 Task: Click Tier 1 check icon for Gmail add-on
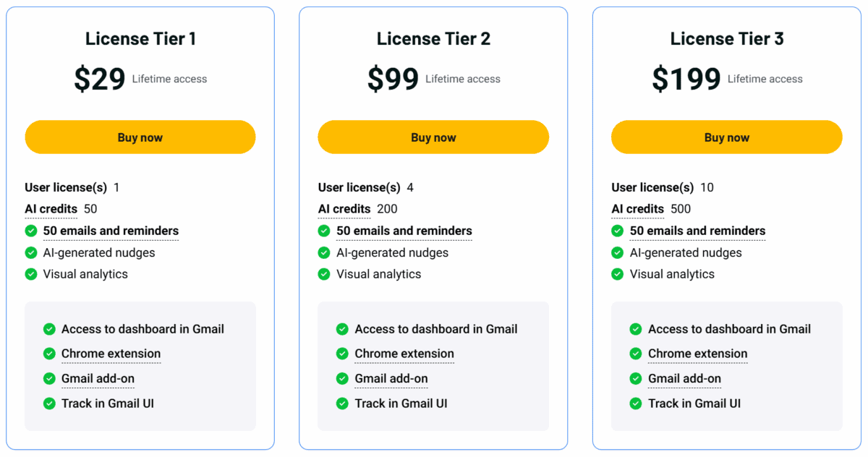coord(49,378)
